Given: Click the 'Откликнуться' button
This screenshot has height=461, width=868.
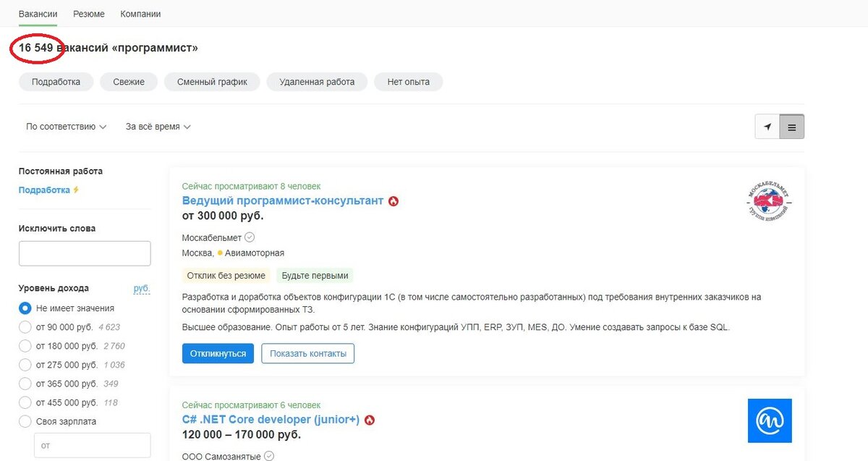Looking at the screenshot, I should pos(218,354).
